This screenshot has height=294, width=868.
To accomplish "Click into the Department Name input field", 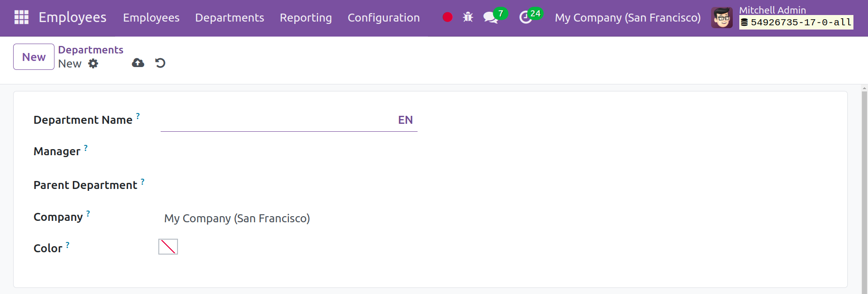I will (277, 120).
